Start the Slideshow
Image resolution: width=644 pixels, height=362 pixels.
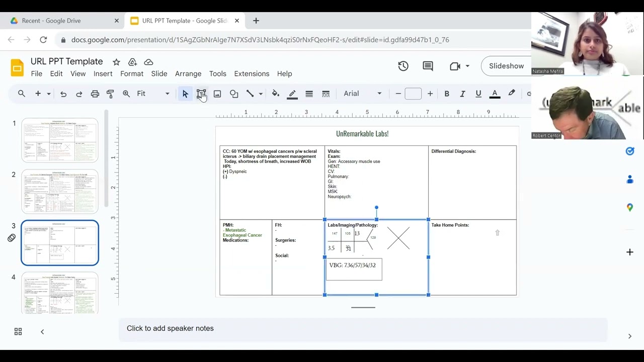(x=506, y=66)
